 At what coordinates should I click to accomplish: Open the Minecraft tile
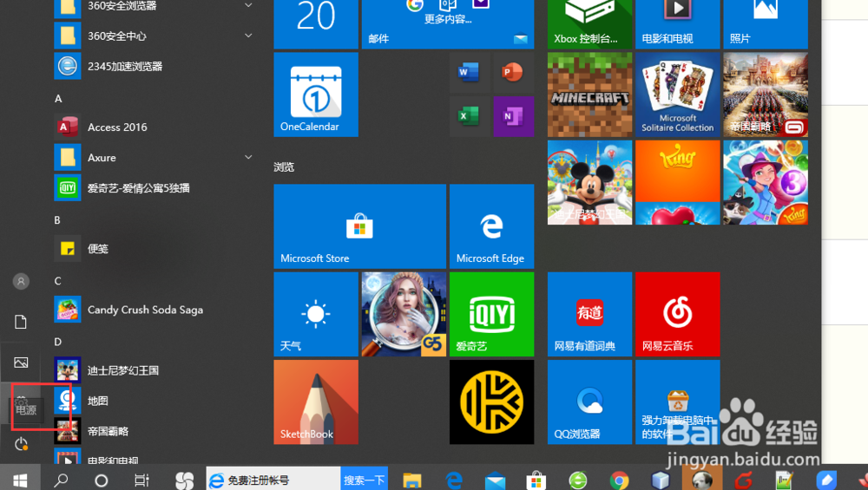[x=589, y=95]
